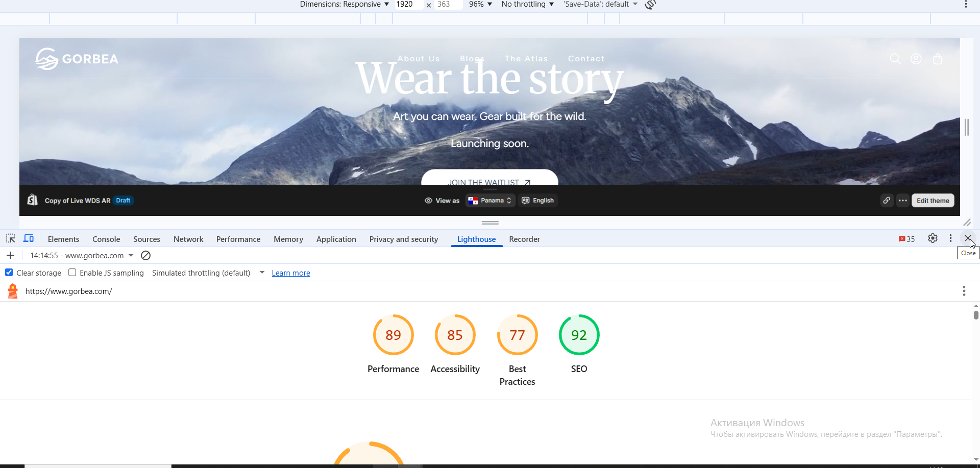Click the View as eye icon

tap(429, 201)
